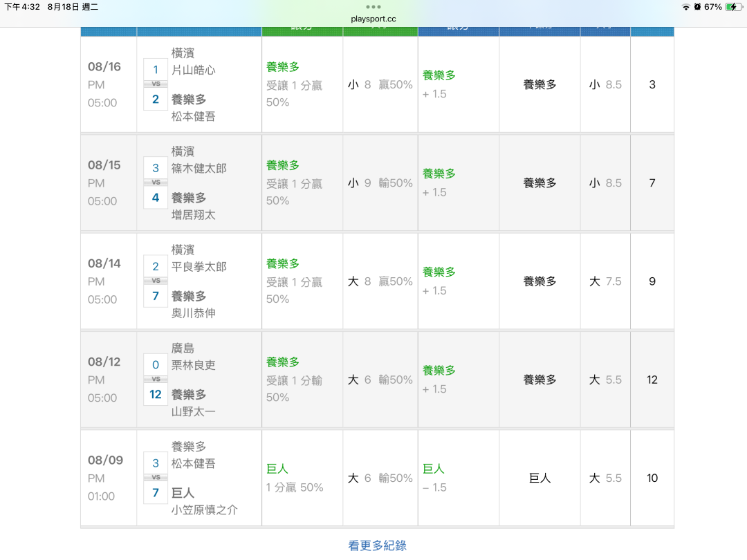The width and height of the screenshot is (747, 560).
Task: Click 大 8 贏50% in 08/14 row
Action: coord(380,281)
